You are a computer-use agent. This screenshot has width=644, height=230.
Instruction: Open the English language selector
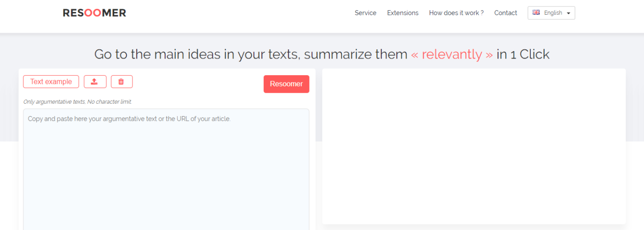pos(552,13)
